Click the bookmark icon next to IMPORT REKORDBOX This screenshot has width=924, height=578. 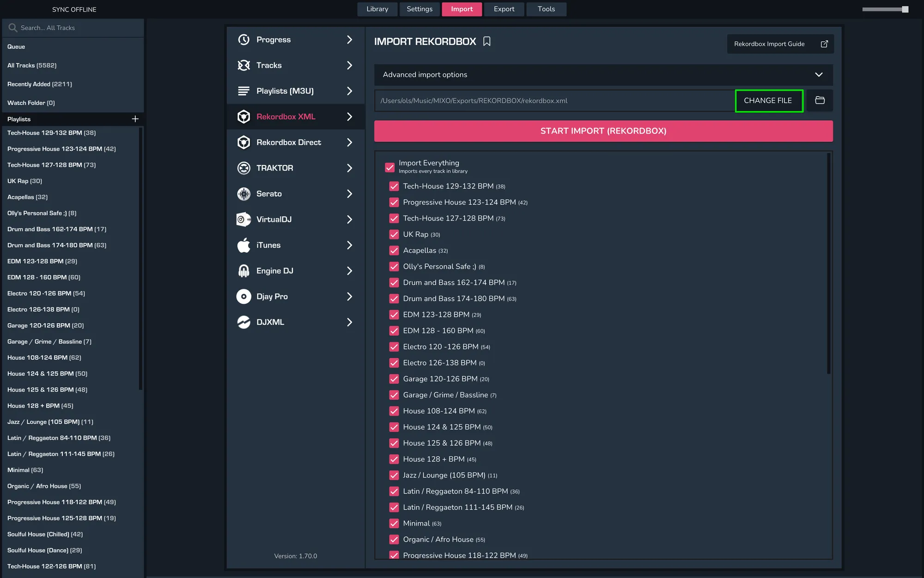(487, 41)
